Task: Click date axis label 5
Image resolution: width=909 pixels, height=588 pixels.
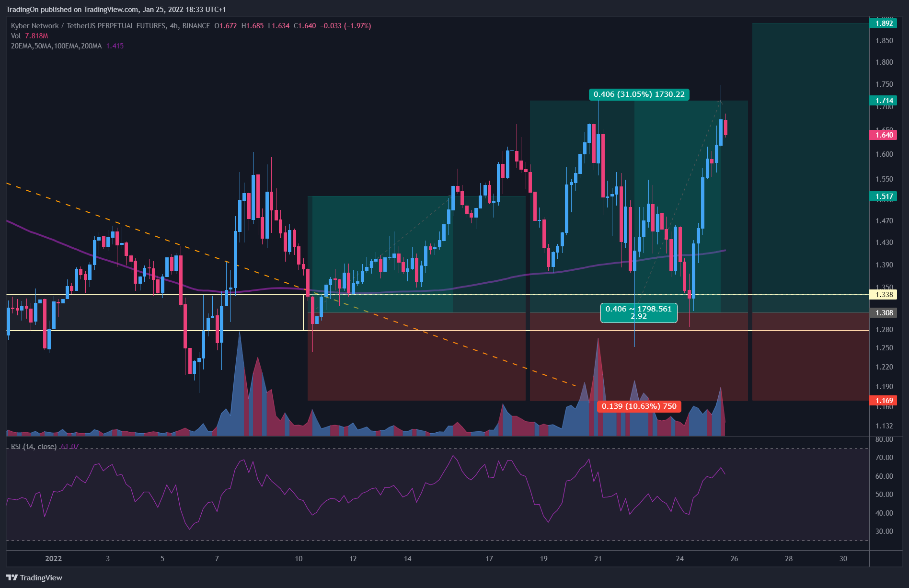Action: (162, 559)
